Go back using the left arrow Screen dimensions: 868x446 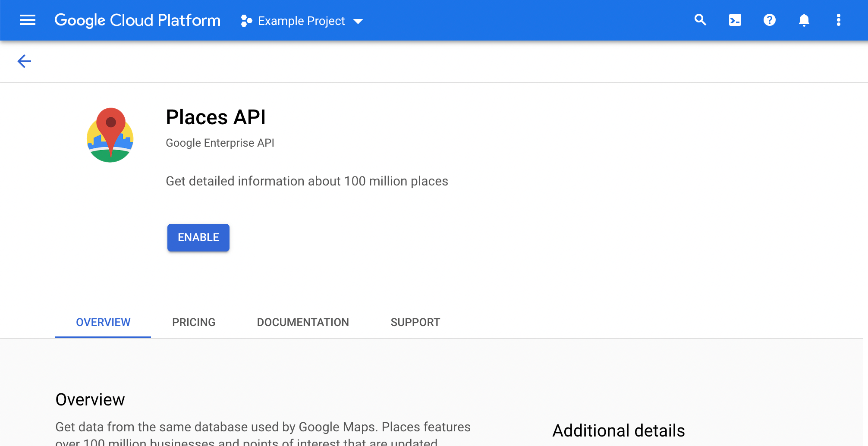pyautogui.click(x=24, y=61)
